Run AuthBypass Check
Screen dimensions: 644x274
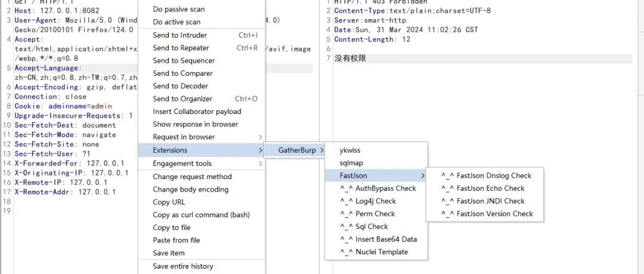376,189
